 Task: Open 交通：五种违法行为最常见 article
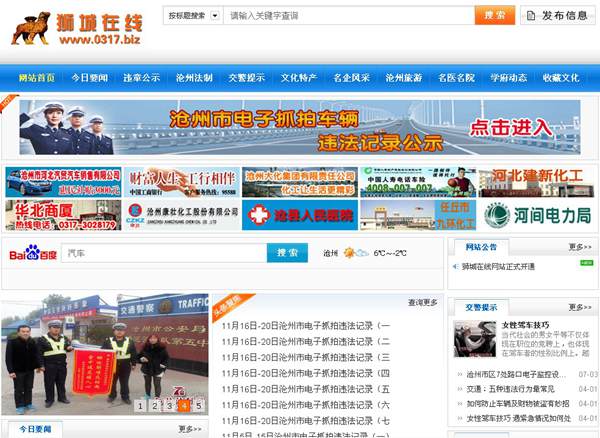coord(510,389)
